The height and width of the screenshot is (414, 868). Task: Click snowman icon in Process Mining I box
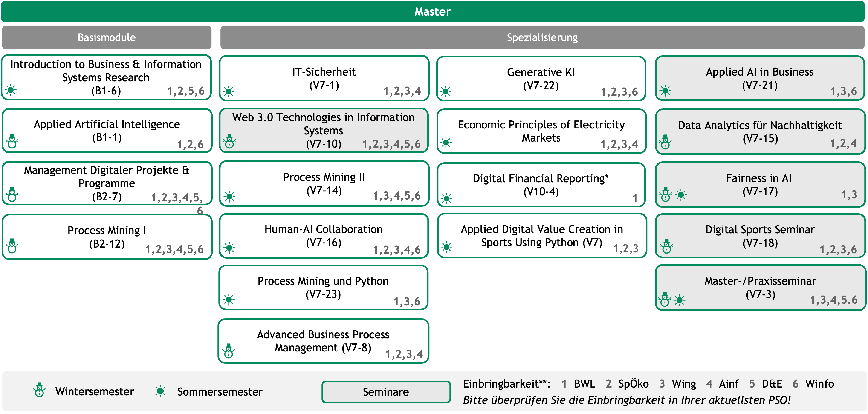(x=12, y=246)
